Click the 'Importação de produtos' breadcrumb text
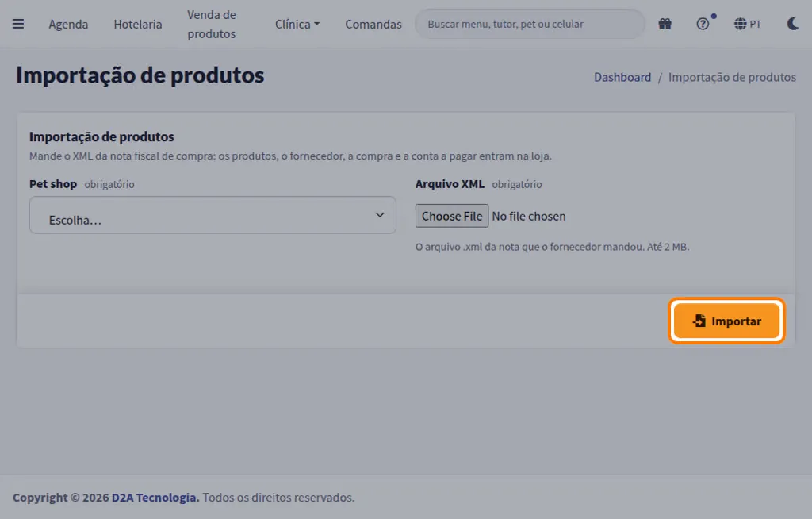Screen dimensions: 812x519 (x=732, y=77)
